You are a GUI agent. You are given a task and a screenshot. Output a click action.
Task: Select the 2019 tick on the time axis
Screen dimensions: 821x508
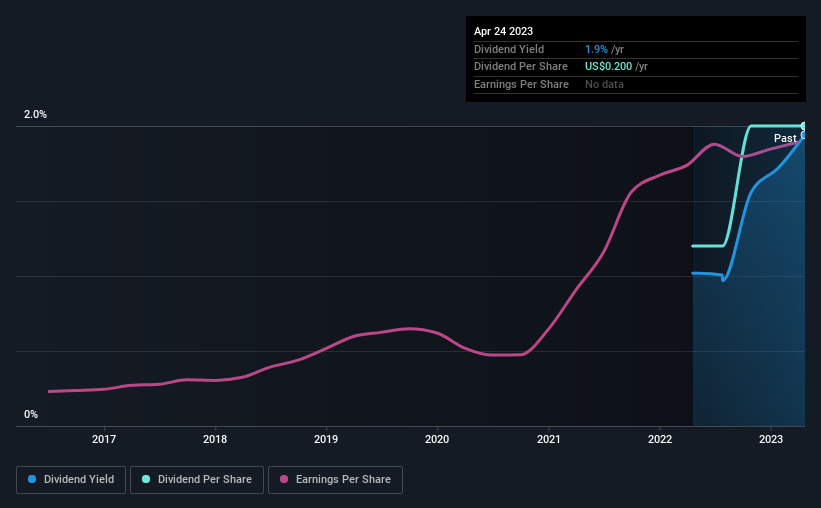click(x=326, y=439)
